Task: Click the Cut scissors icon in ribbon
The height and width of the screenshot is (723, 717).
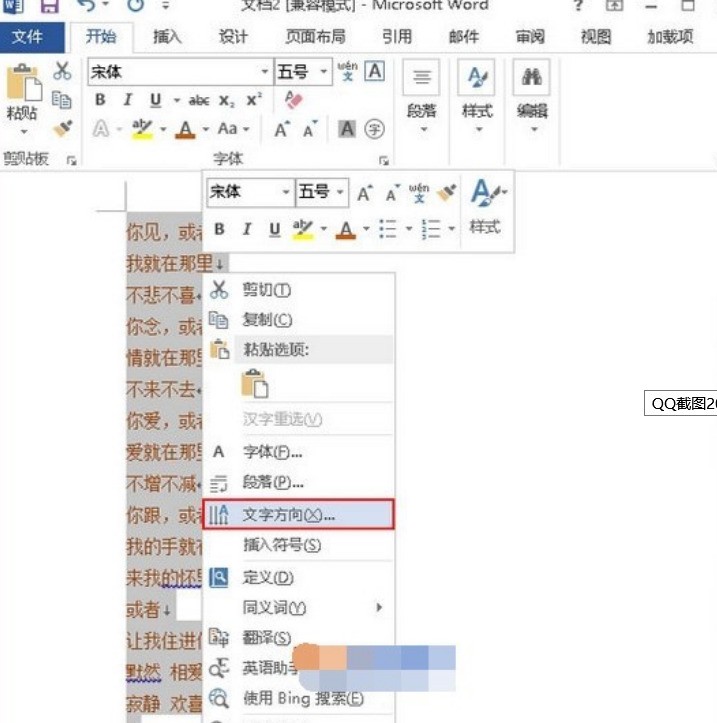Action: click(62, 71)
